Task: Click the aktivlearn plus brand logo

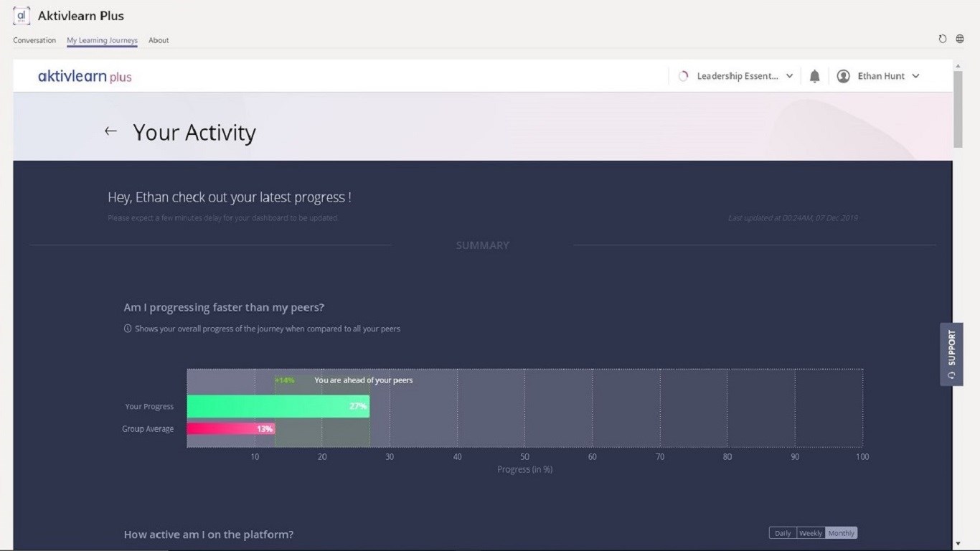Action: [x=85, y=76]
